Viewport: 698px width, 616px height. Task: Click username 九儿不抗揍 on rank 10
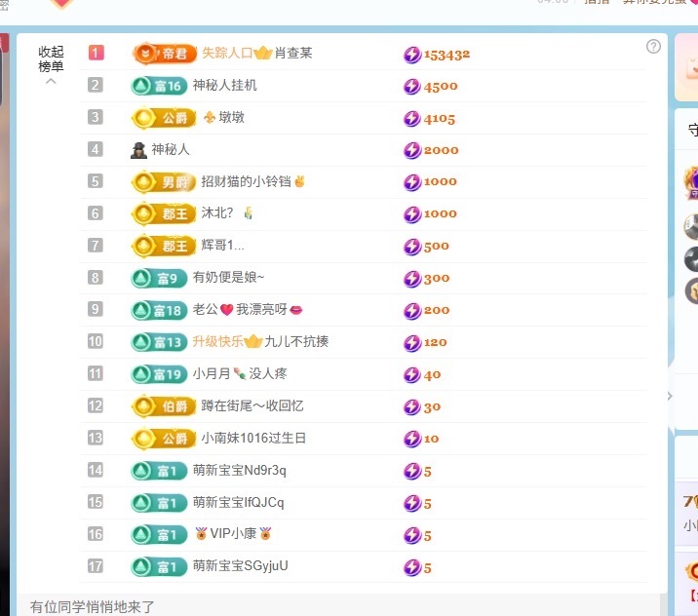(296, 342)
